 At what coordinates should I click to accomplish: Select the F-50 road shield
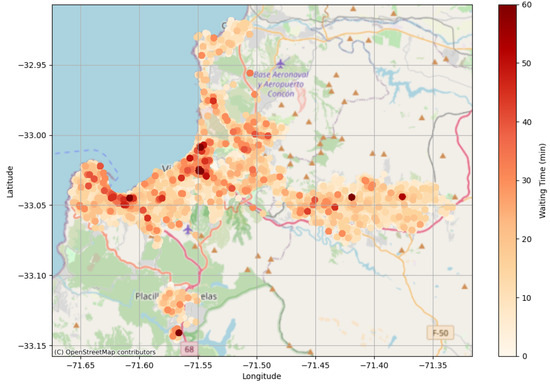[440, 333]
